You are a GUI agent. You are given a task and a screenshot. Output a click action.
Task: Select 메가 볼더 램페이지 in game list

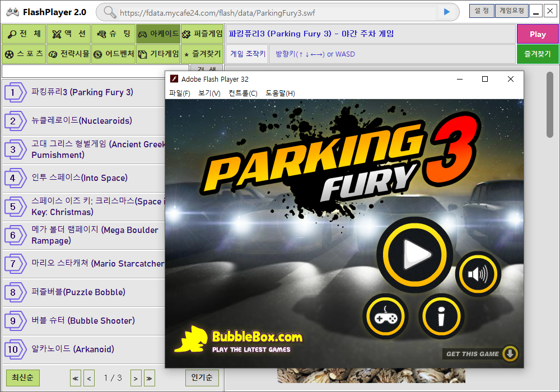(84, 235)
